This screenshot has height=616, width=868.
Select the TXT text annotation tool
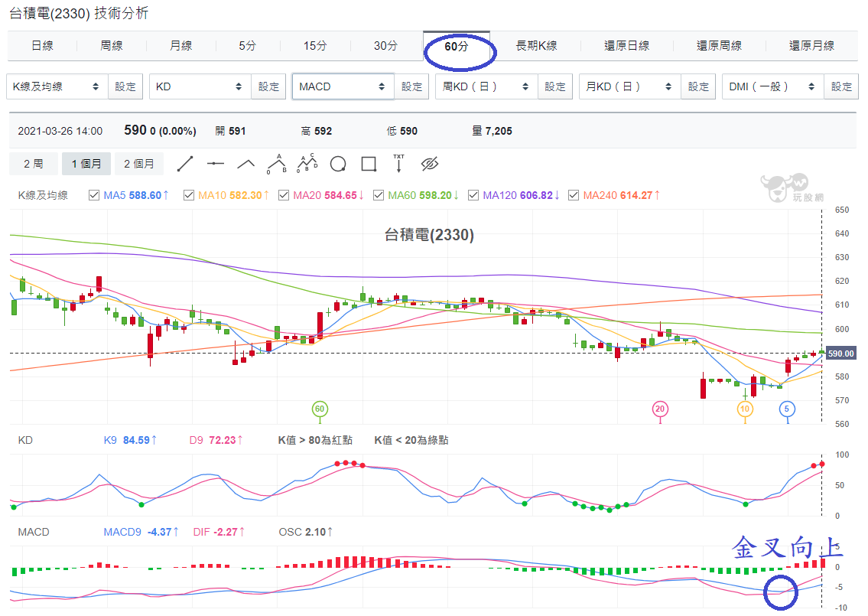point(398,164)
